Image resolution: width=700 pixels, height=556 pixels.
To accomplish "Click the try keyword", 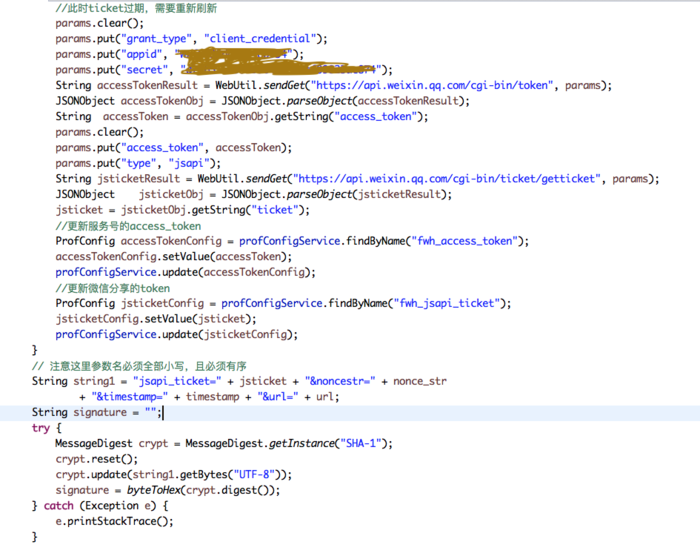I will coord(41,428).
